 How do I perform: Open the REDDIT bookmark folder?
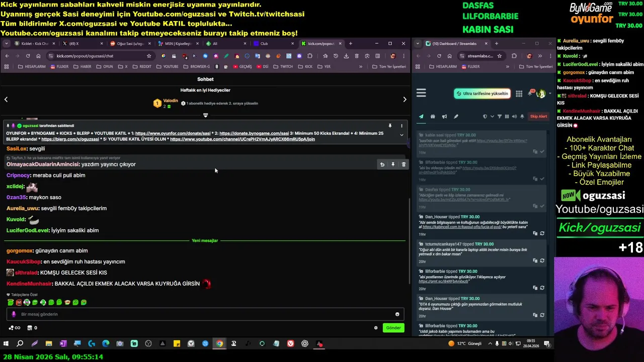(141, 66)
